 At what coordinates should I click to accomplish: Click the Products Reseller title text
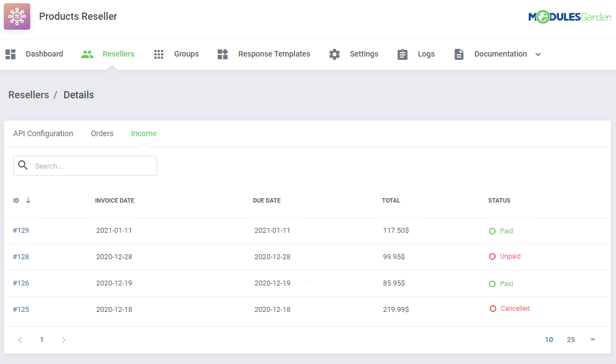78,16
